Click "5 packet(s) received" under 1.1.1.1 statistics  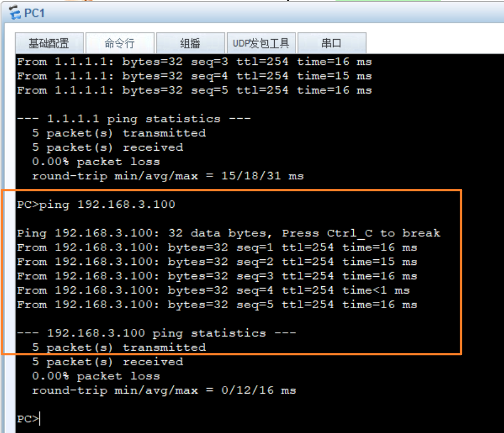107,147
